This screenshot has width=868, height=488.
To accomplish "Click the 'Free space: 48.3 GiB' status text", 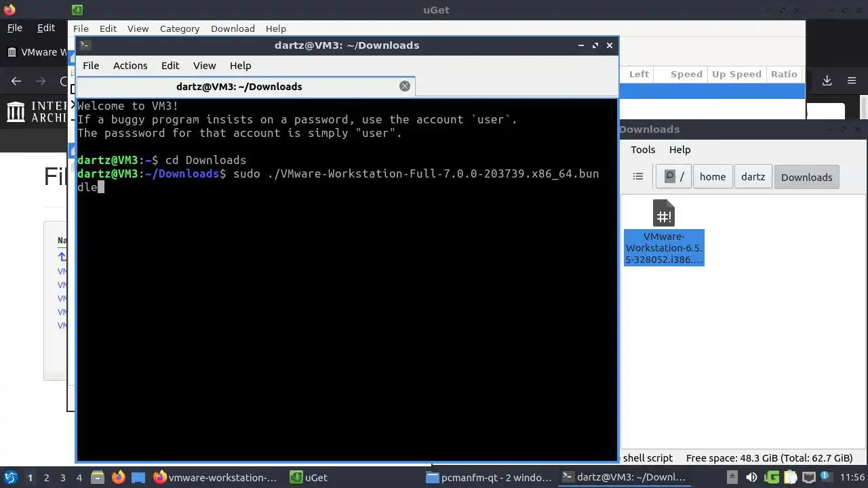I will coord(769,458).
